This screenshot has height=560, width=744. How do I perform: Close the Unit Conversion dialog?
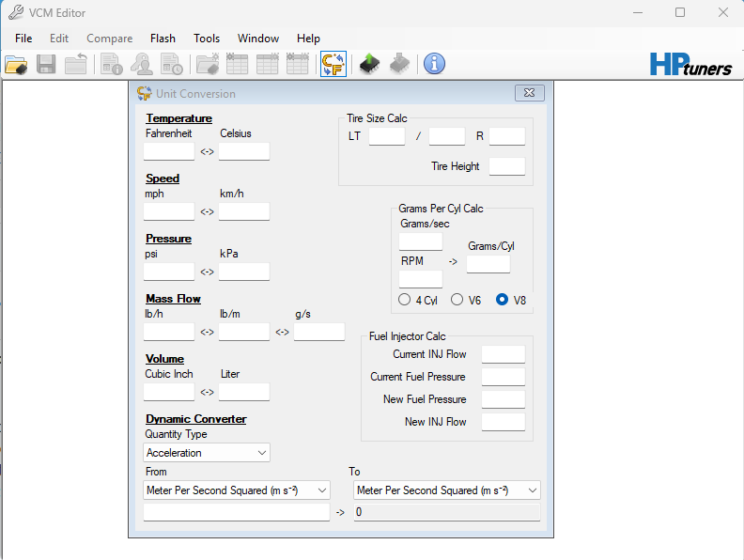tap(531, 93)
